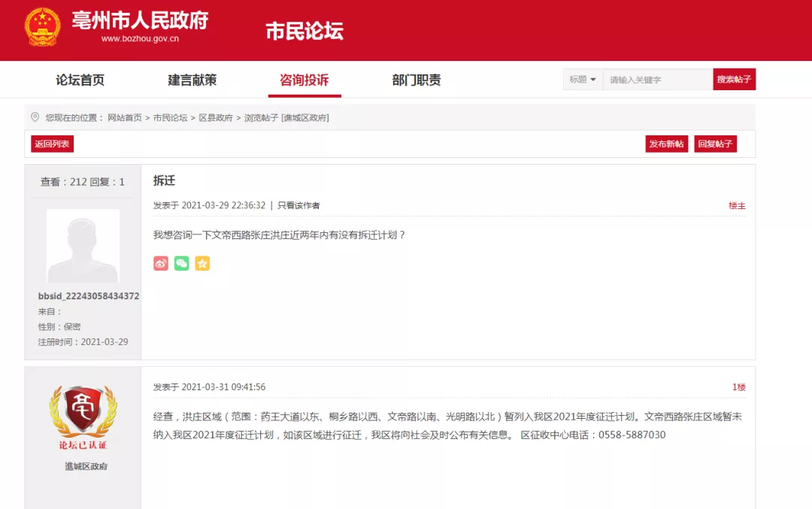Viewport: 812px width, 509px height.
Task: Open the 标题 search type dropdown
Action: point(583,79)
